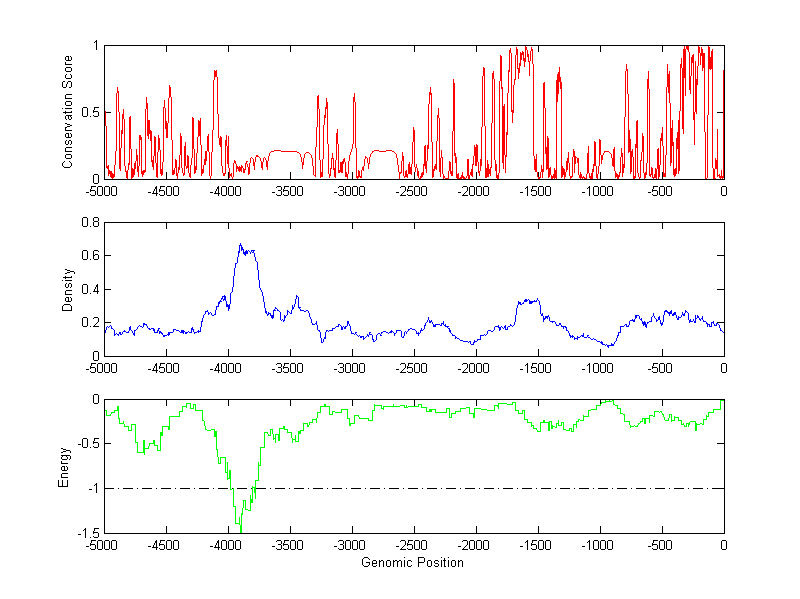Select the tallest blue peak in Density plot
Image resolution: width=800 pixels, height=599 pixels.
coord(240,245)
